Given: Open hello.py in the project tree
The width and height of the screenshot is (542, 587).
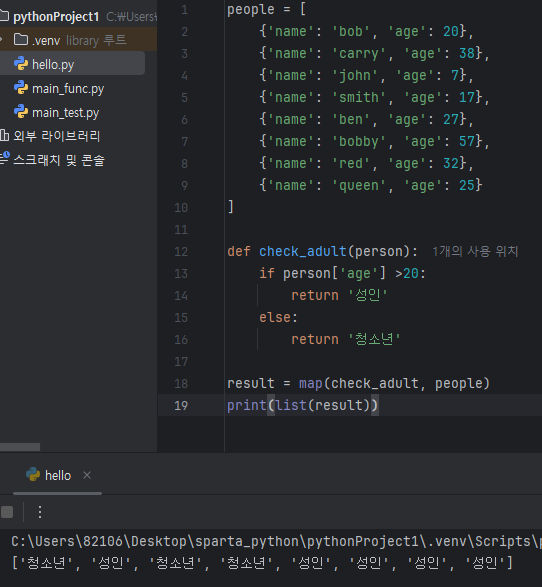Looking at the screenshot, I should pyautogui.click(x=53, y=64).
